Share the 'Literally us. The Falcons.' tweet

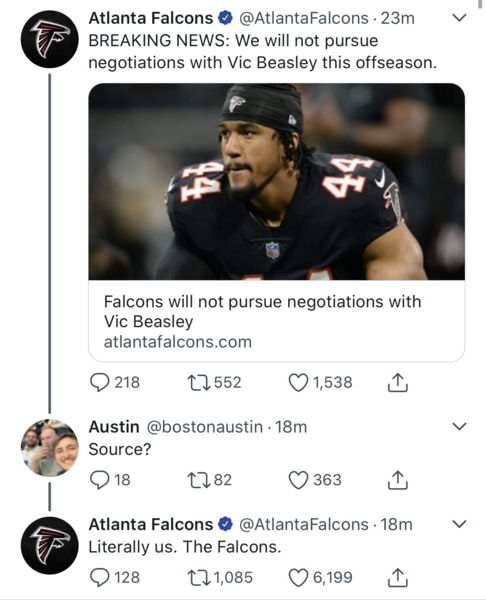pyautogui.click(x=398, y=578)
